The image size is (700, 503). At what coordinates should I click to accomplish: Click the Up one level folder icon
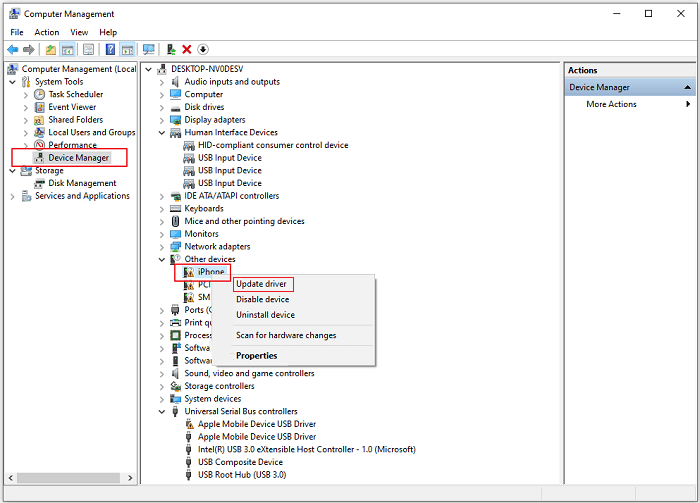(51, 49)
